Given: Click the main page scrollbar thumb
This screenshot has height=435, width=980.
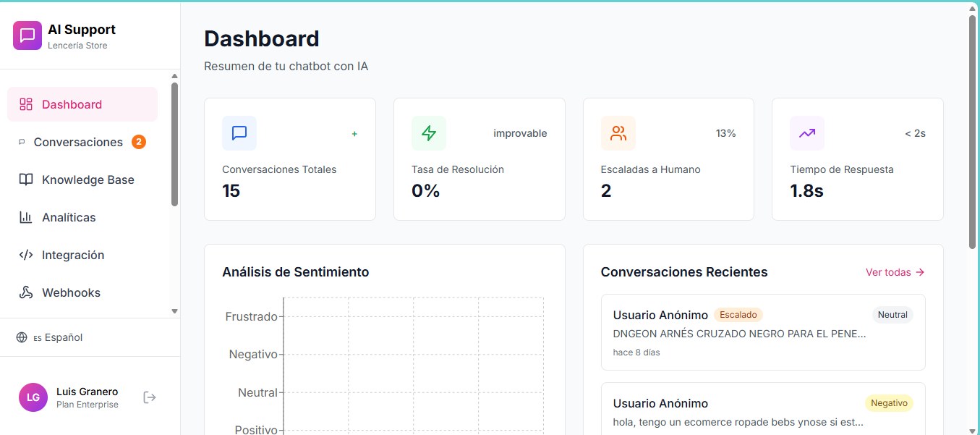Looking at the screenshot, I should [973, 132].
